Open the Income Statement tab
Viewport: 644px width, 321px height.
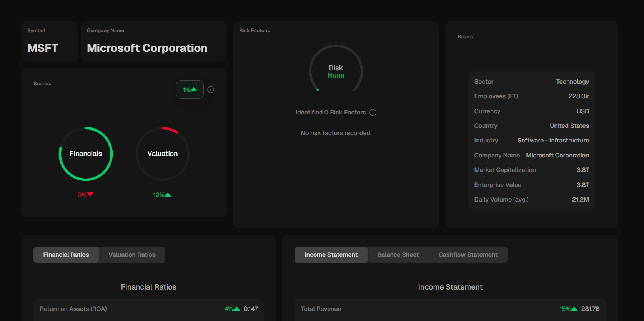pos(331,255)
